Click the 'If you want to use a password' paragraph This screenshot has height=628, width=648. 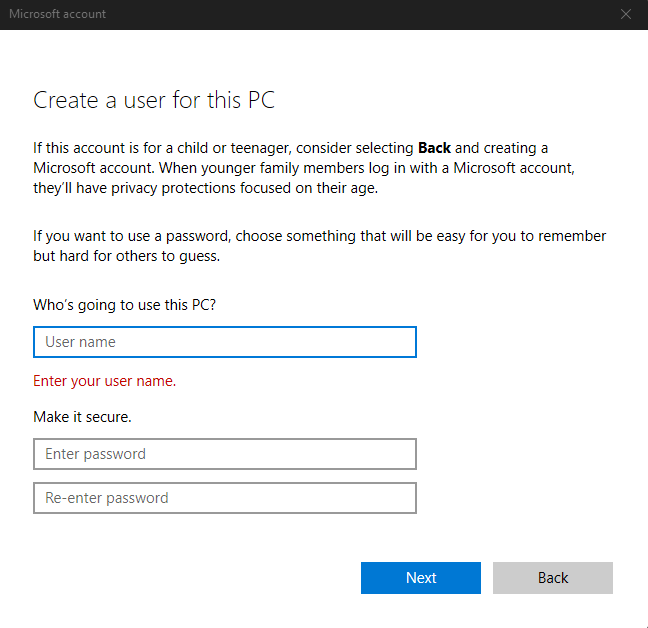319,246
